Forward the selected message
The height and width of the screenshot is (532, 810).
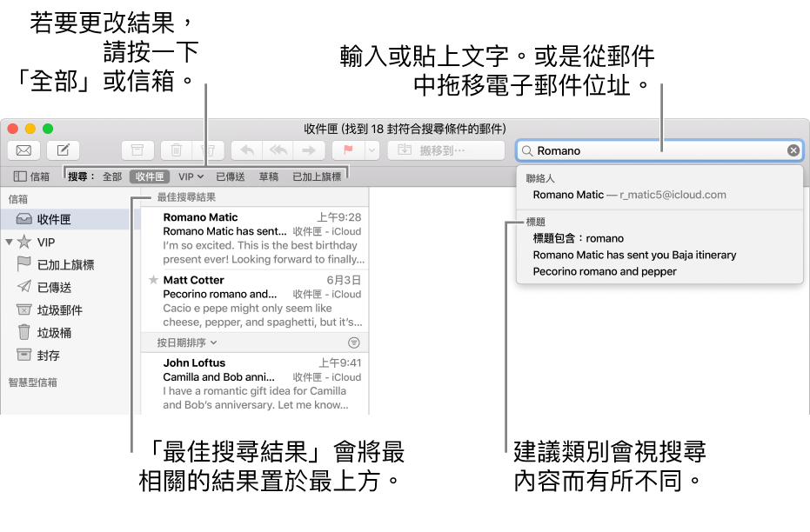tap(310, 150)
